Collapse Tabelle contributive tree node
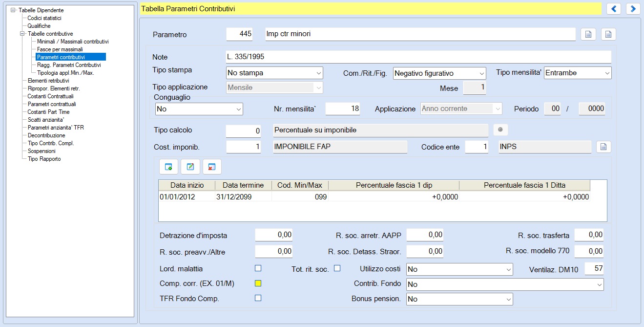The height and width of the screenshot is (327, 644). (22, 34)
